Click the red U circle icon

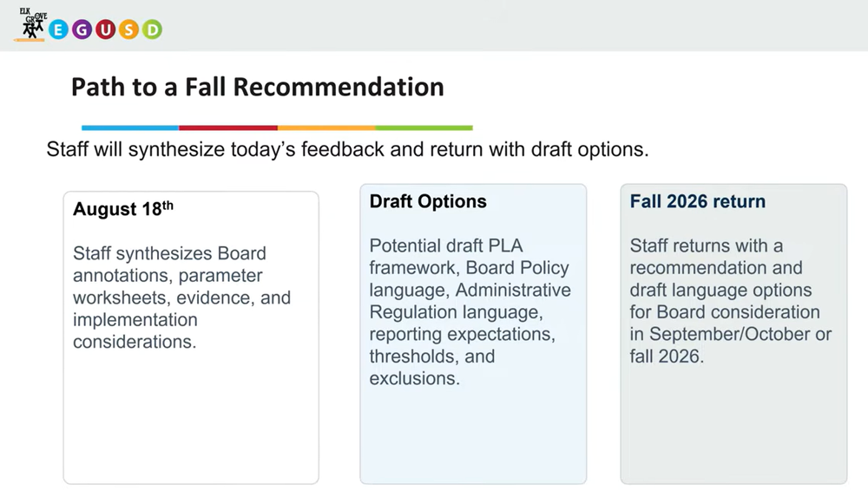coord(105,29)
